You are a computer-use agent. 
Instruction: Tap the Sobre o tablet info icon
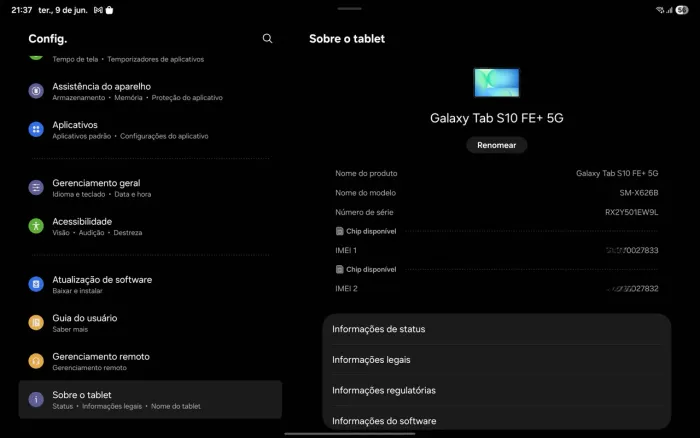[36, 399]
